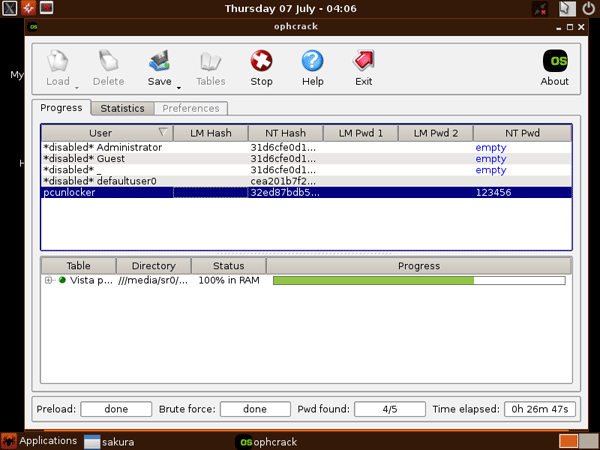Click the Exit toolbar icon
The image size is (600, 450).
(363, 64)
